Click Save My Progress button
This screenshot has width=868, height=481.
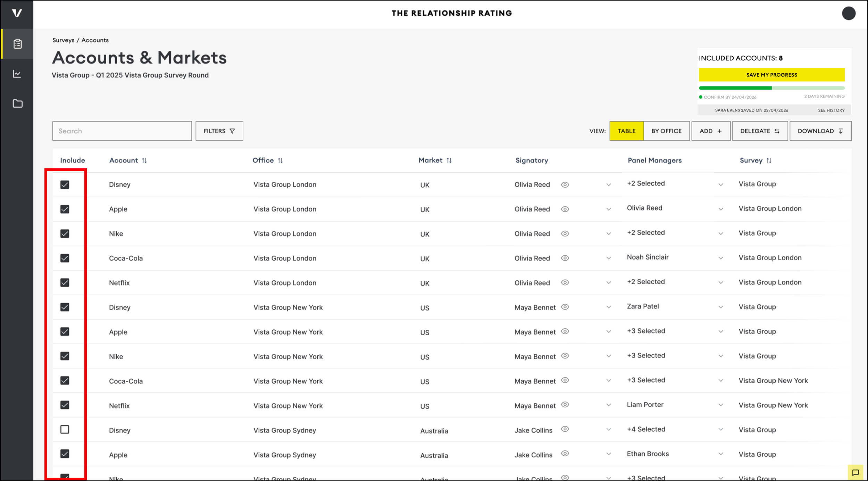(x=771, y=75)
